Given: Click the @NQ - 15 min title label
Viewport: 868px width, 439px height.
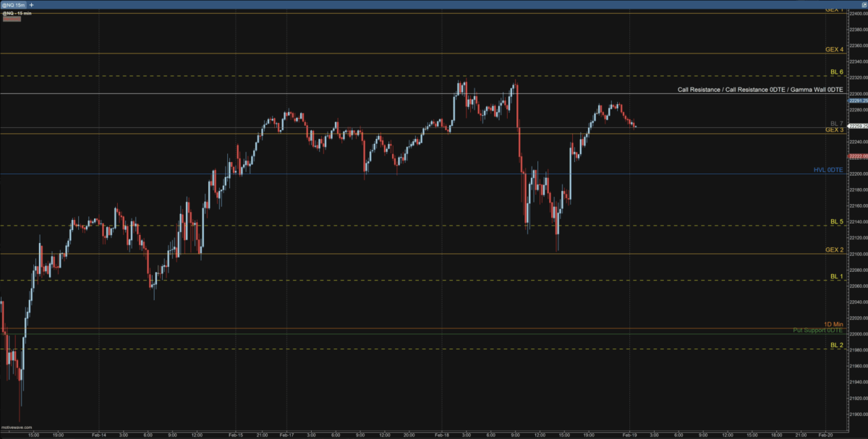Looking at the screenshot, I should click(14, 12).
